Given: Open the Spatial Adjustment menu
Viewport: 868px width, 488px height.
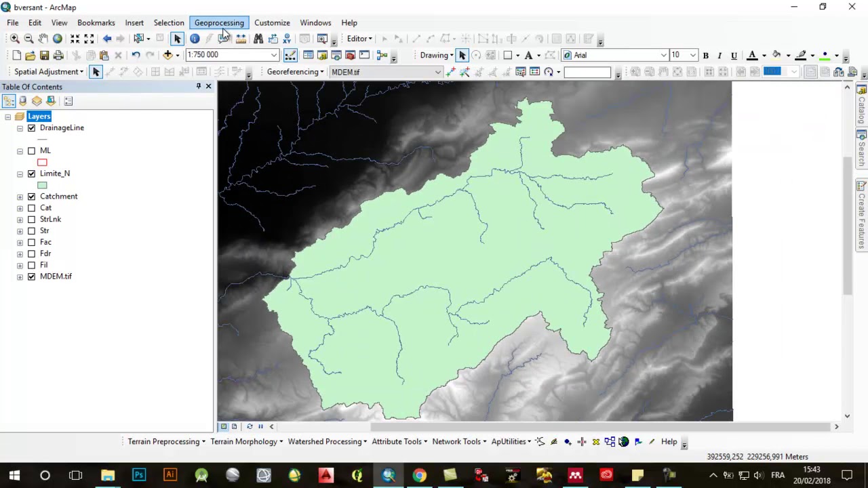Looking at the screenshot, I should [49, 72].
